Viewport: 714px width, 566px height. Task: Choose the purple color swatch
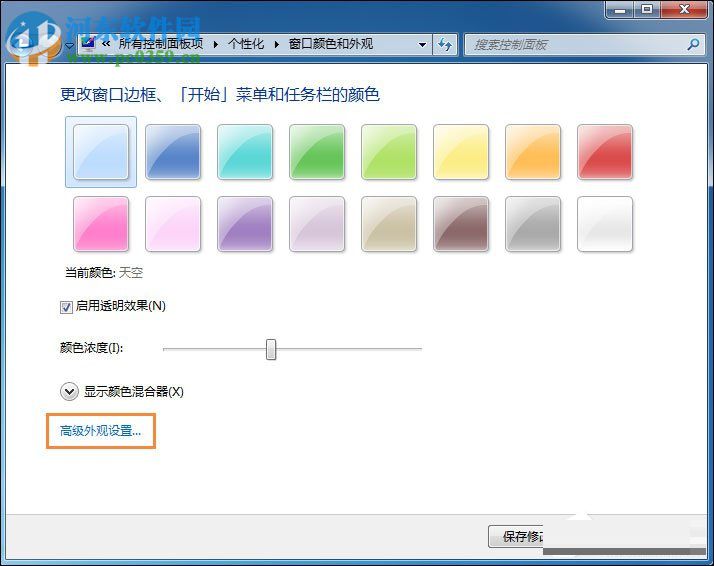pos(245,224)
